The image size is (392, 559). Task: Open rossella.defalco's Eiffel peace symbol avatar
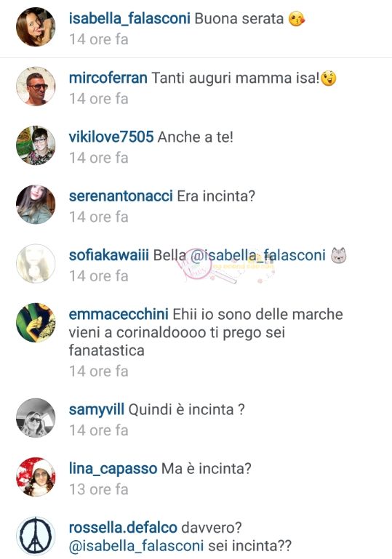(x=36, y=536)
